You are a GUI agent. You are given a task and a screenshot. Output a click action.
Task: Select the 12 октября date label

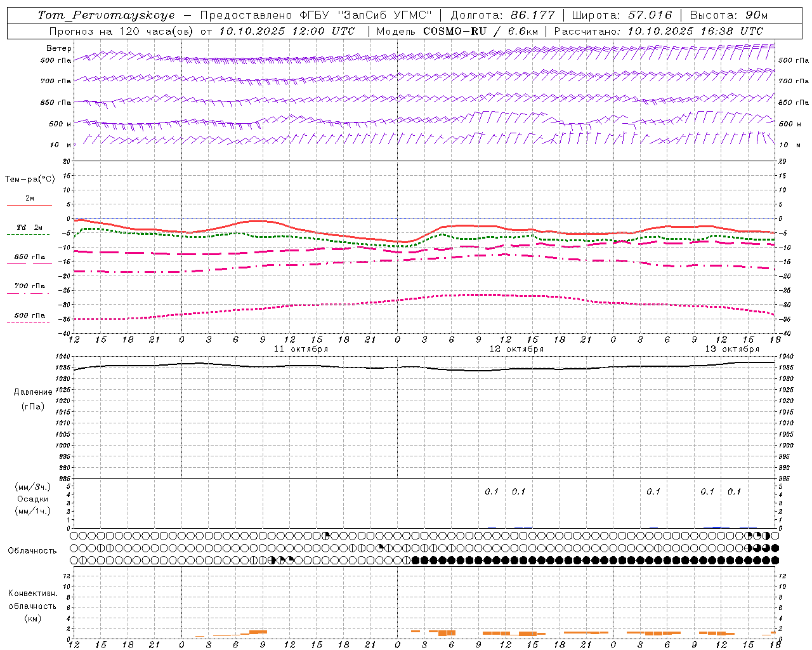(516, 349)
